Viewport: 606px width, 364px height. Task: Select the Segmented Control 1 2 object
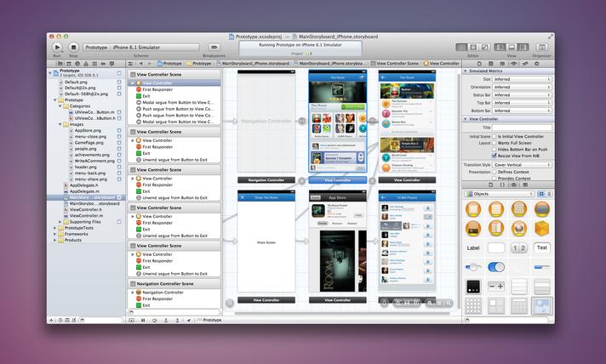pyautogui.click(x=518, y=247)
